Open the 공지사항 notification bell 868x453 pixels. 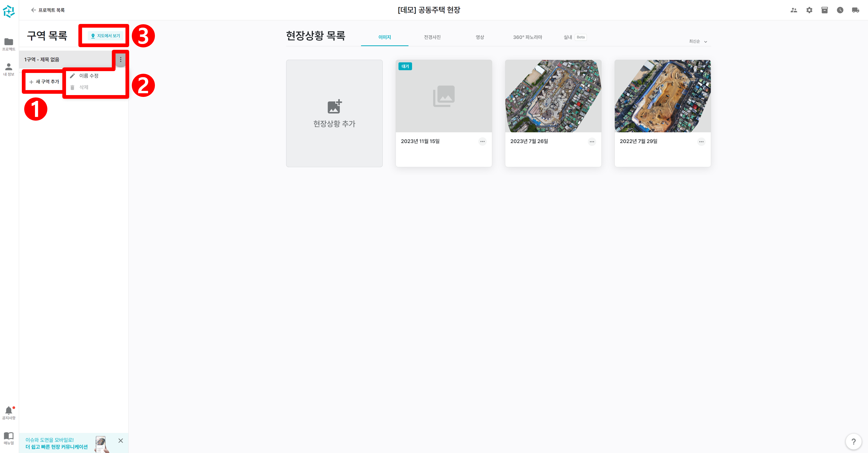9,410
